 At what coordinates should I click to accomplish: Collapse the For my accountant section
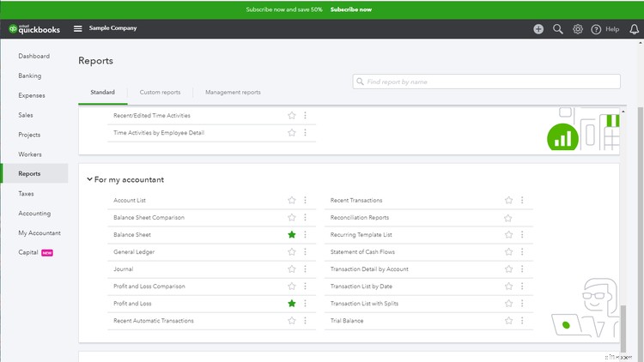89,180
